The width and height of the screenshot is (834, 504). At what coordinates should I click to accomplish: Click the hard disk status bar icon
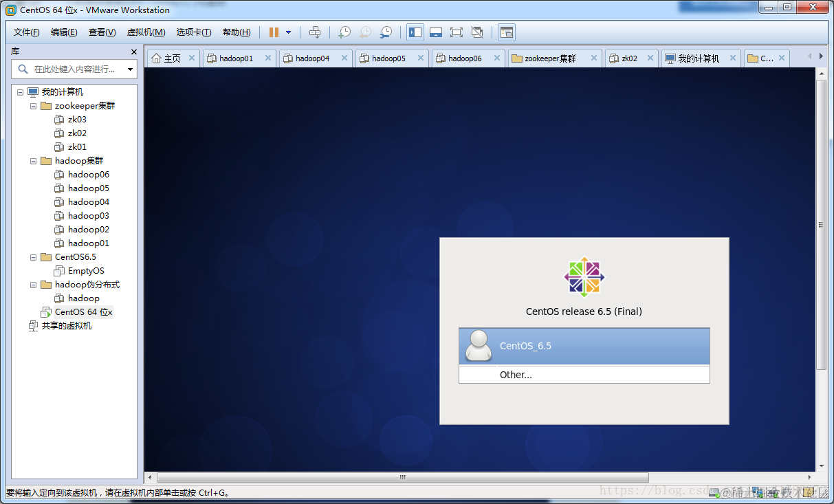(714, 493)
